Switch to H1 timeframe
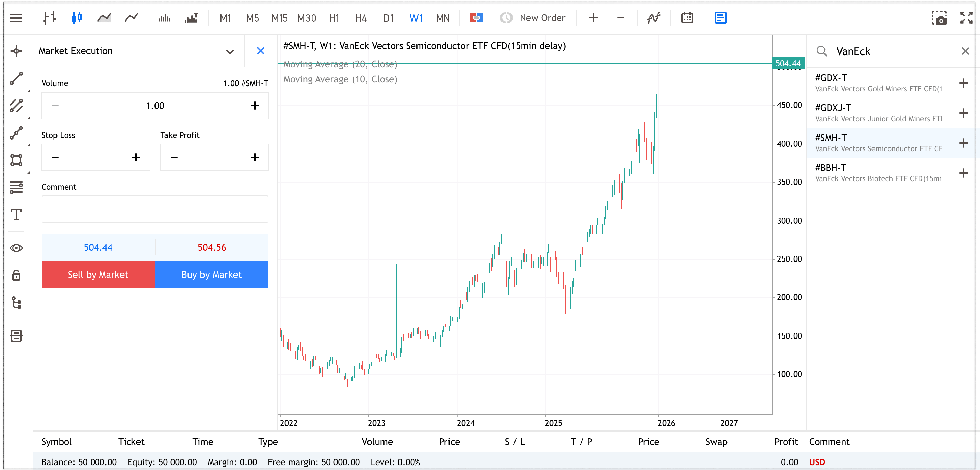980x470 pixels. [334, 18]
